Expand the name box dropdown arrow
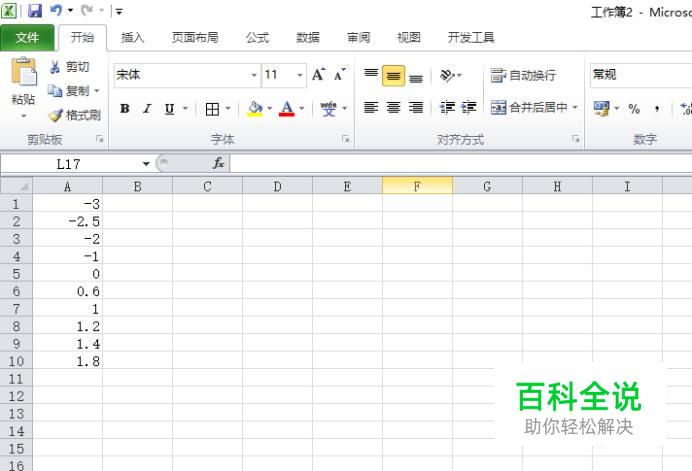Screen dimensions: 692x471 coord(146,164)
